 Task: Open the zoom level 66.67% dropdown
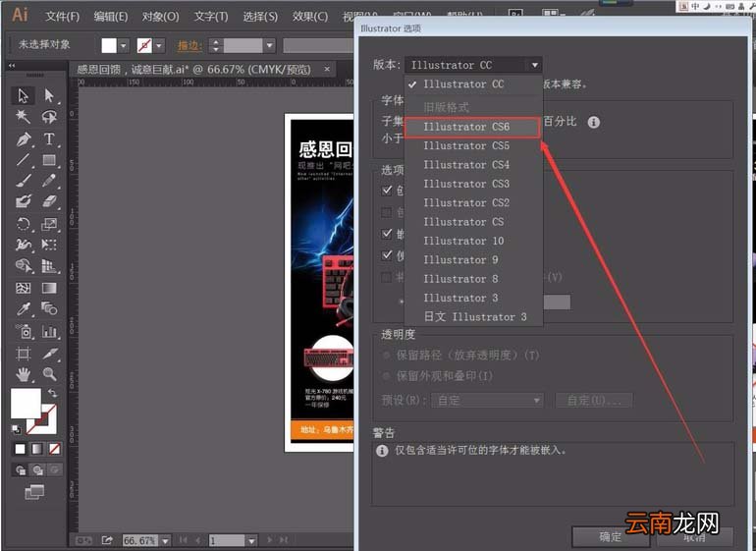165,541
